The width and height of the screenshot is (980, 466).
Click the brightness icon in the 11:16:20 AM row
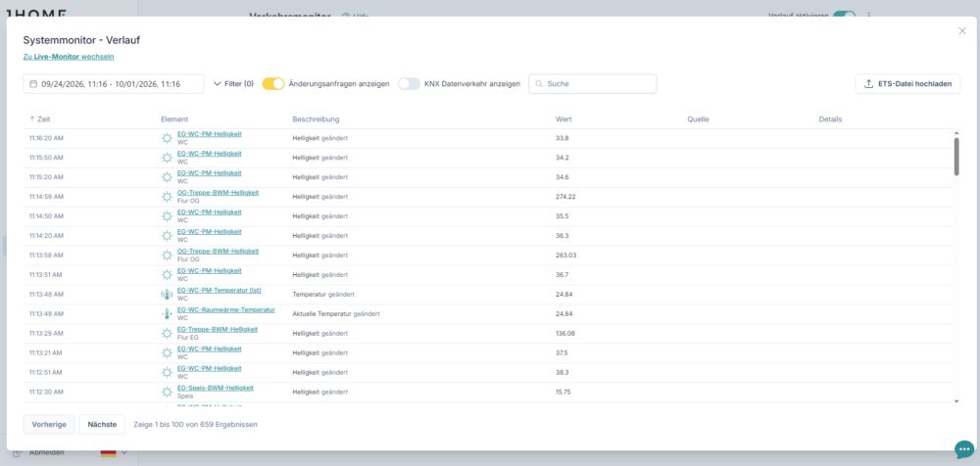[x=167, y=138]
